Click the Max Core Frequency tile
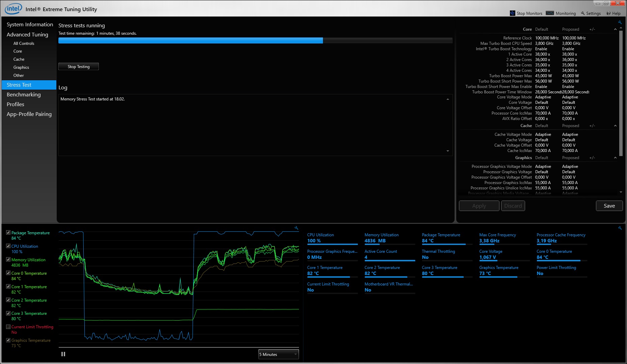Viewport: 627px width, 364px height. [504, 238]
